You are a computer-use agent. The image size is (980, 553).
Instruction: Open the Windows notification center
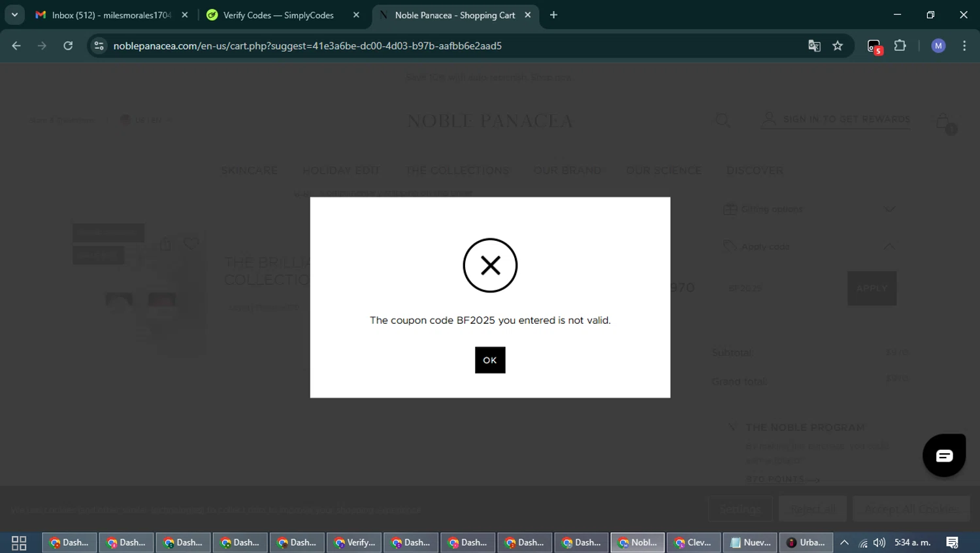(953, 543)
